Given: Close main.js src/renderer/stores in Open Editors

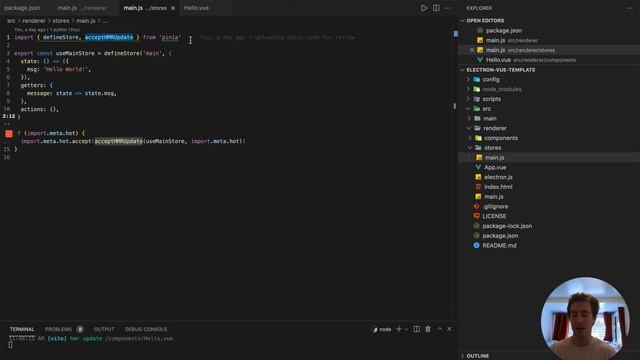Looking at the screenshot, I should point(472,50).
